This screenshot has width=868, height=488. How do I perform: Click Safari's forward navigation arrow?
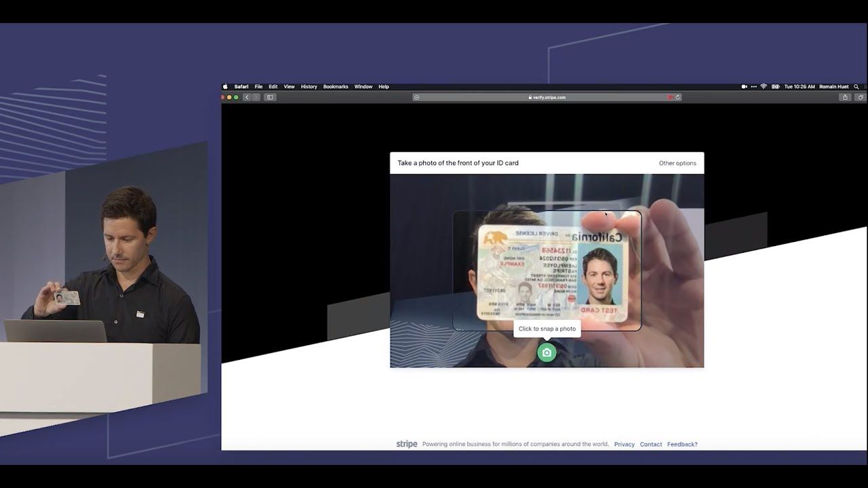pyautogui.click(x=256, y=97)
